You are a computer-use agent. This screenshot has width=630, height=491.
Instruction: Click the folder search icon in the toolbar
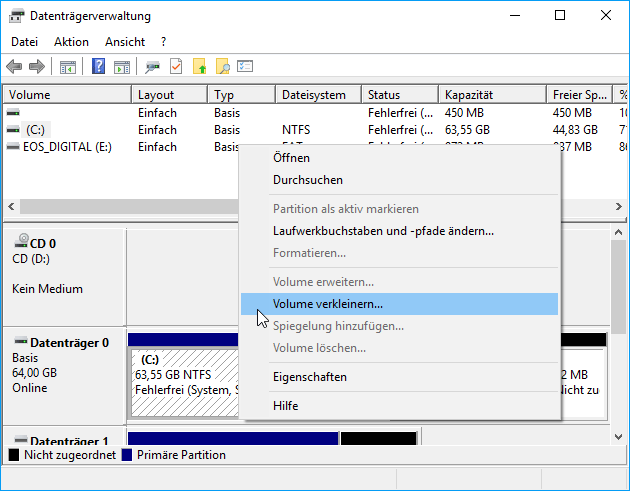pos(222,67)
